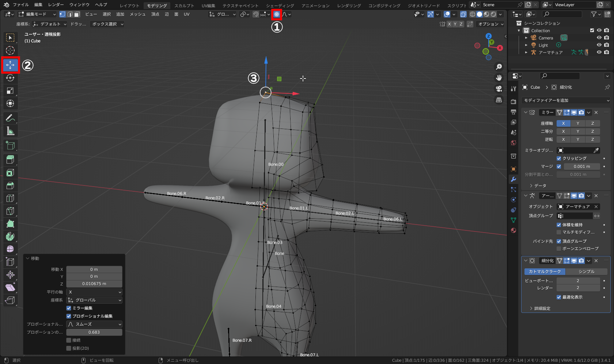Select the シンプル subdivision type button

586,272
